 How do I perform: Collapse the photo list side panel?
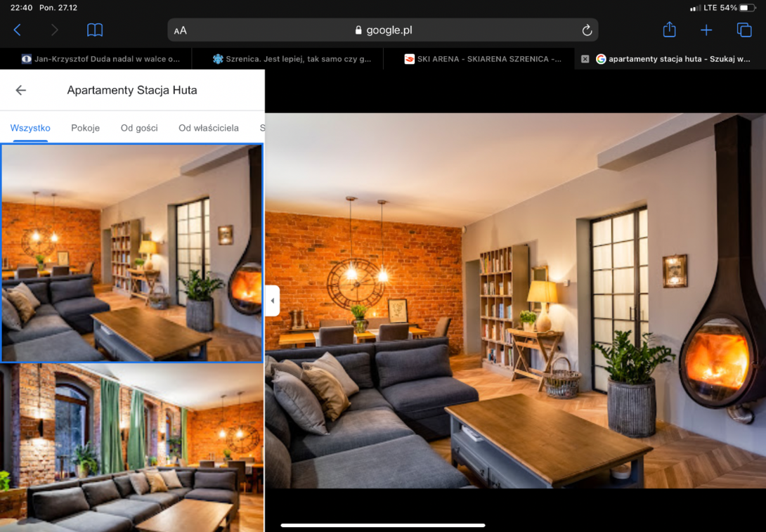[273, 301]
